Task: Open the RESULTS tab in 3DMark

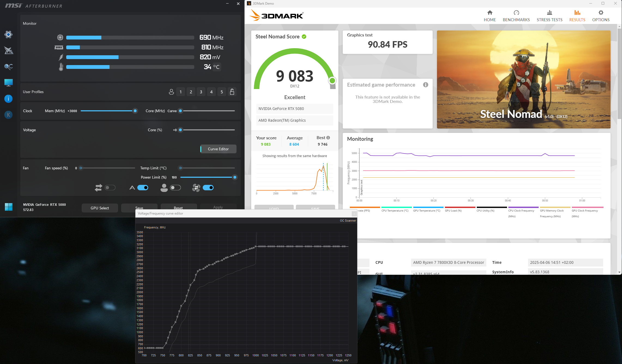Action: pyautogui.click(x=577, y=16)
